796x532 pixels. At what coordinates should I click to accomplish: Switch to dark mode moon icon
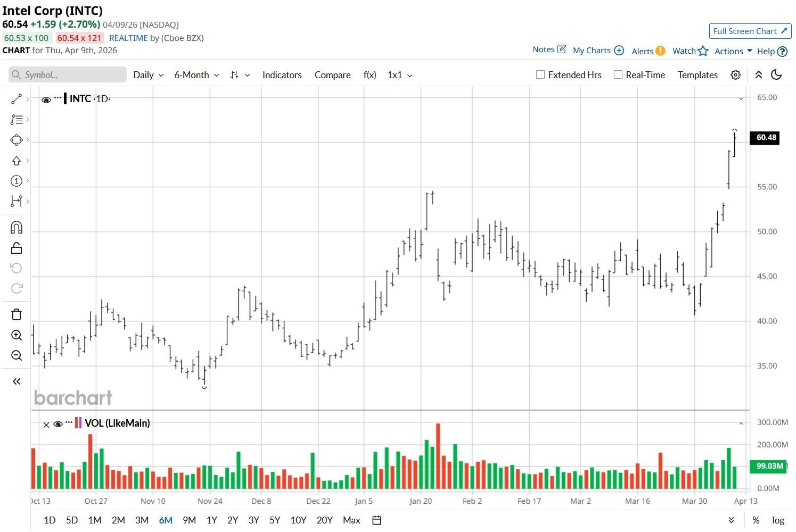776,75
